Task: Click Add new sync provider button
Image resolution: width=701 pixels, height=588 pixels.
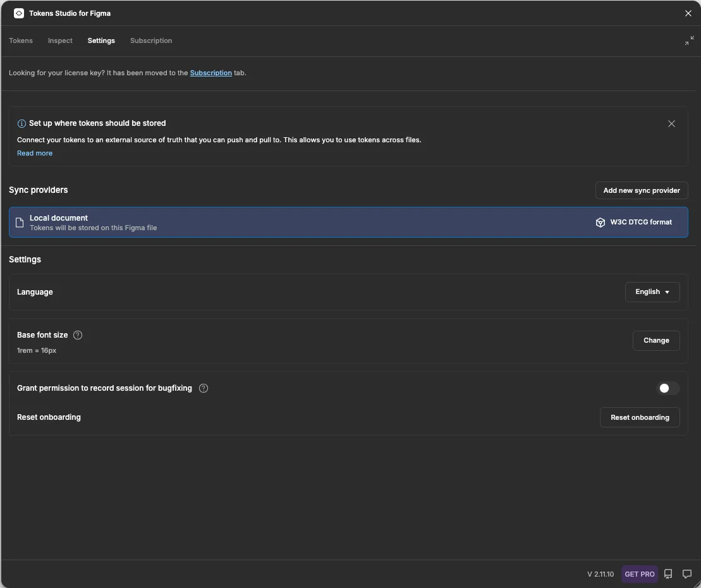Action: (x=642, y=190)
